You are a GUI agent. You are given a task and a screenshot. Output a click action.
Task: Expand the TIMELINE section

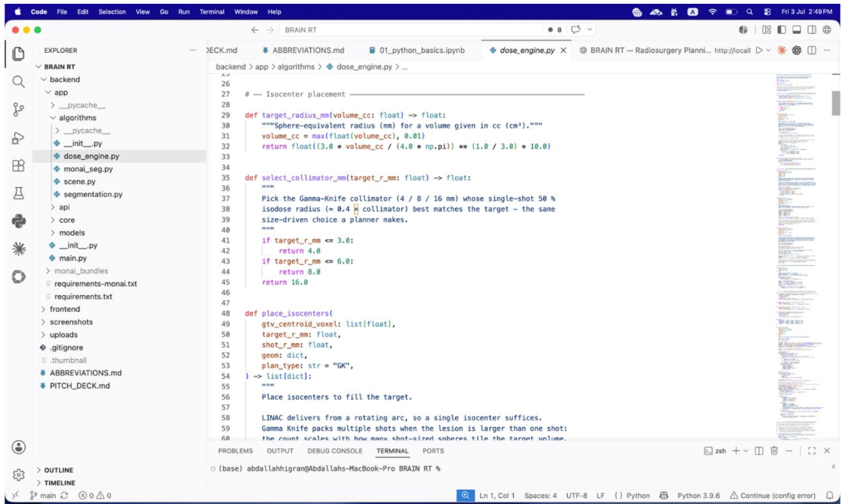click(59, 483)
